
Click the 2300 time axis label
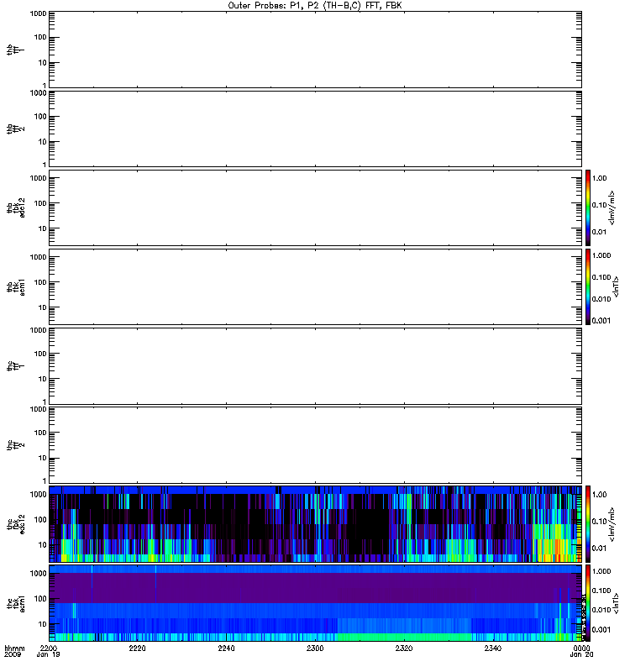coord(315,648)
